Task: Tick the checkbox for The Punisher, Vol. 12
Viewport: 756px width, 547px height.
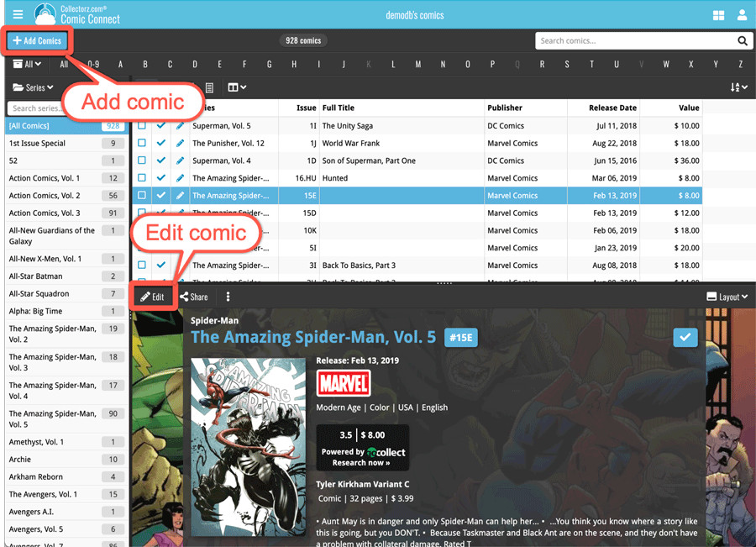Action: pyautogui.click(x=142, y=143)
